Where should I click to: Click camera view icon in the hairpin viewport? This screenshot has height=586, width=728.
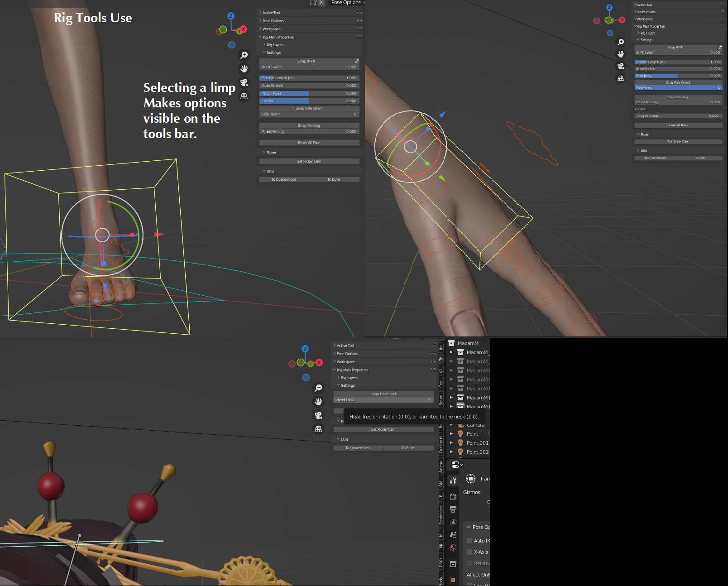318,415
